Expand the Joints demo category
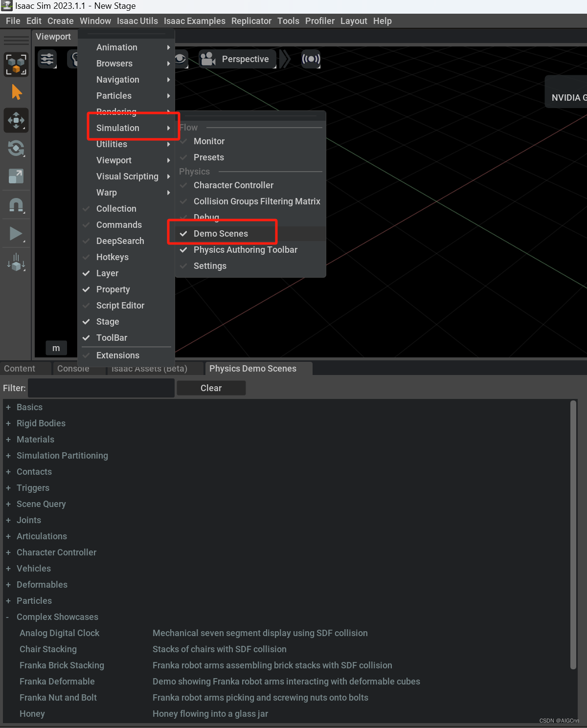 click(8, 520)
